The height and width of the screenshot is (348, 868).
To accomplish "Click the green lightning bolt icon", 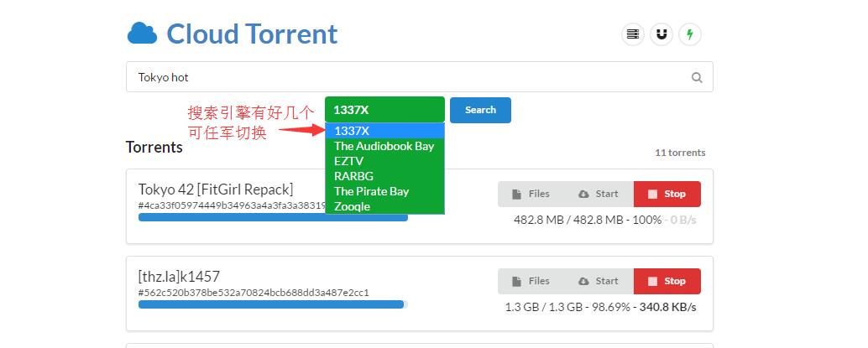I will (x=690, y=34).
